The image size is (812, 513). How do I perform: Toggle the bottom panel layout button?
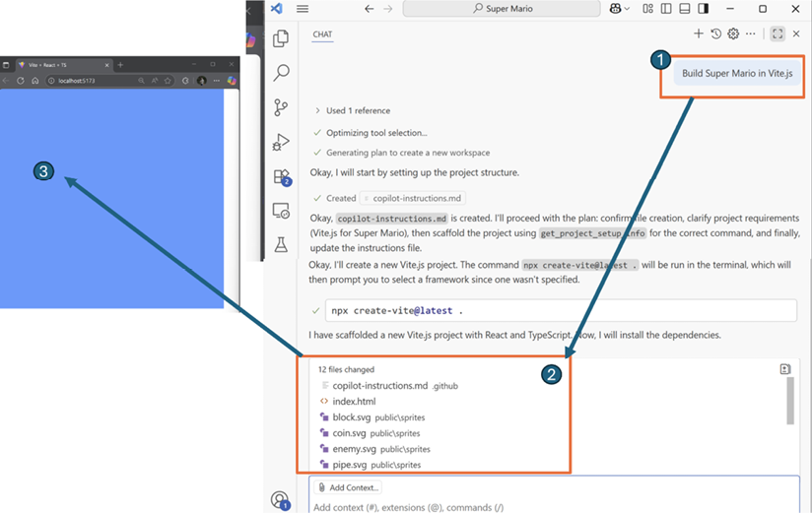(684, 9)
